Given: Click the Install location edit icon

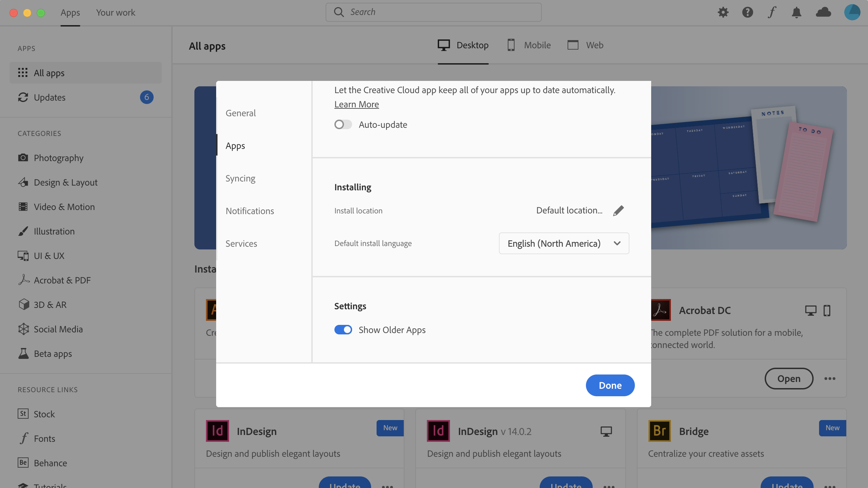Looking at the screenshot, I should pyautogui.click(x=618, y=210).
